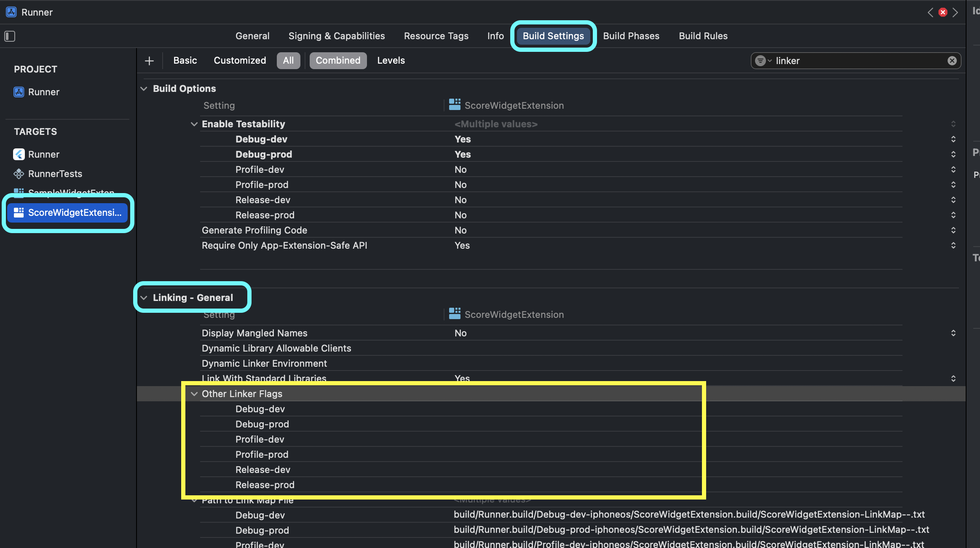Select Dynamic Library Allowable Clients row

point(551,348)
